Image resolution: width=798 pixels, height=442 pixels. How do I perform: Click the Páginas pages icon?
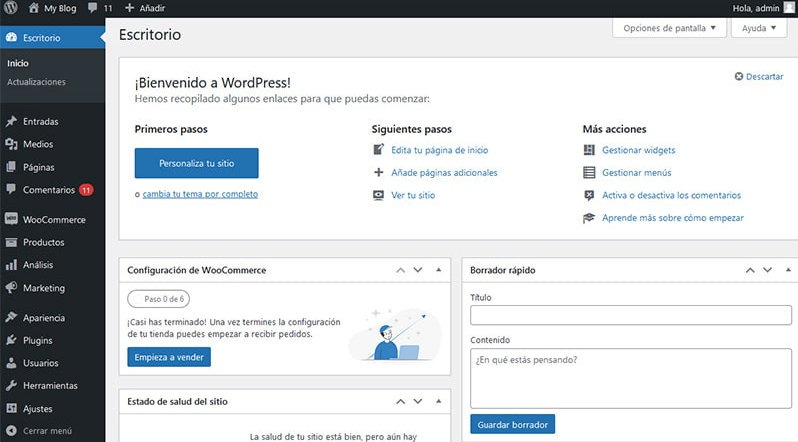(11, 167)
